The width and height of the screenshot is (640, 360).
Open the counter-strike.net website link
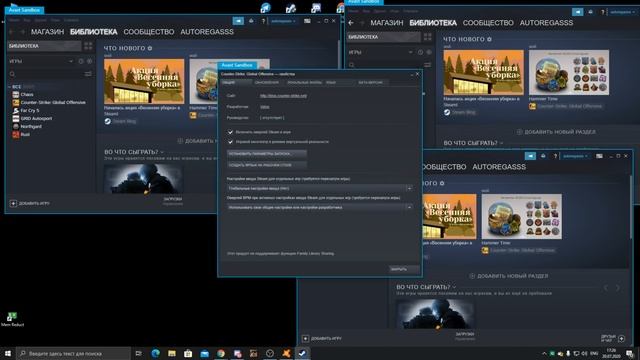tap(283, 96)
